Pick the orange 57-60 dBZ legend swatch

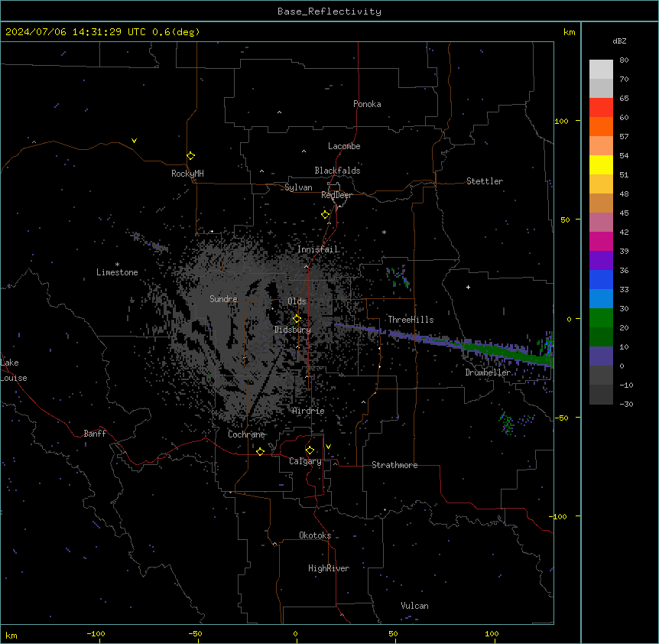click(x=601, y=126)
